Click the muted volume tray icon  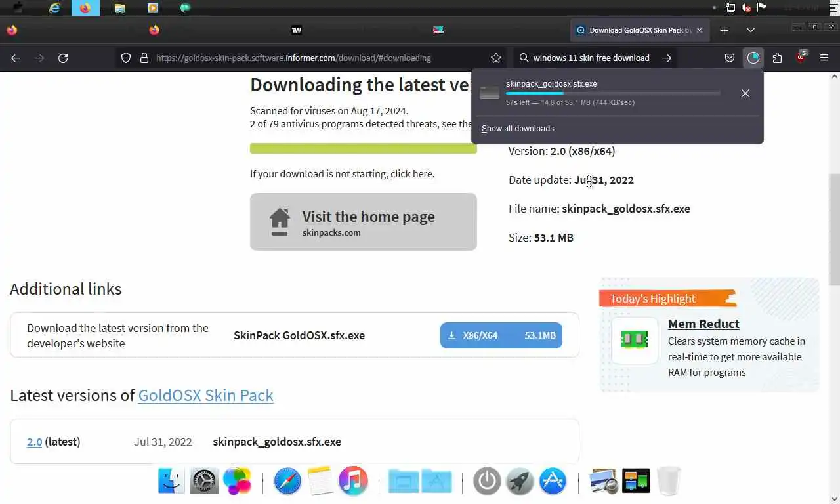coord(746,8)
